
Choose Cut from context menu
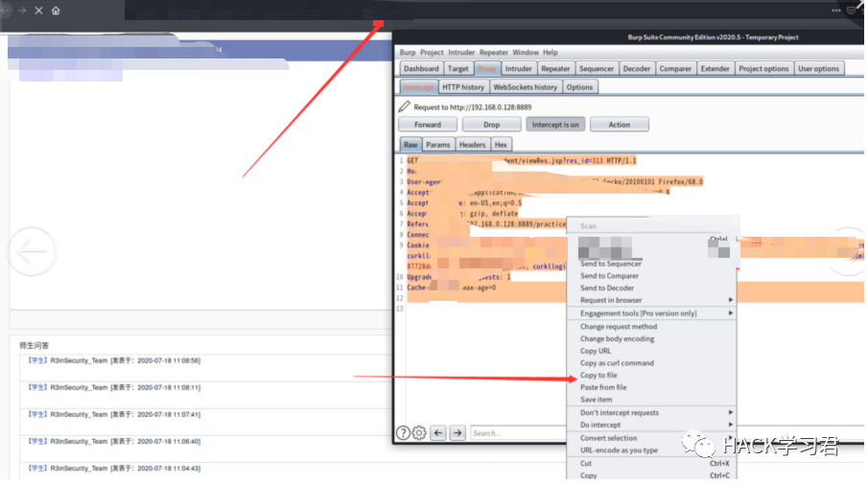pos(651,464)
